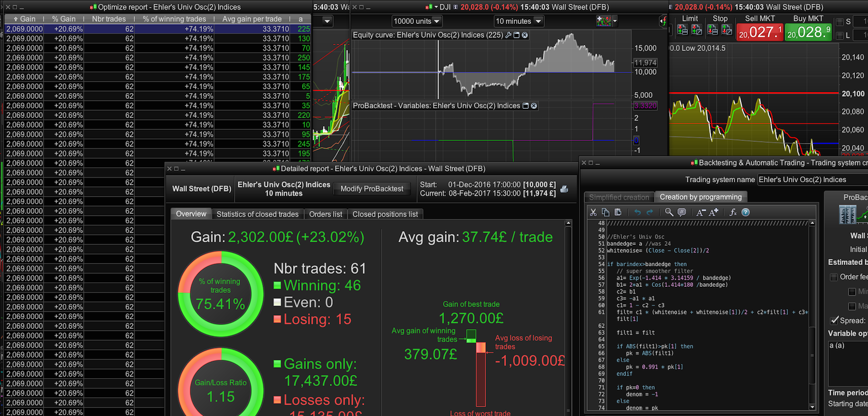
Task: Switch to Simplified creation tab
Action: click(619, 197)
